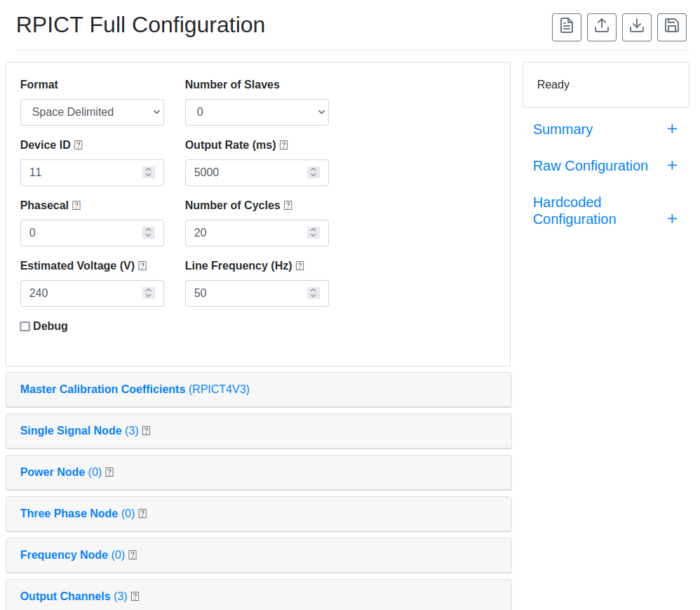Expand the Hardcoded Configuration plus sign
700x610 pixels.
coord(672,219)
